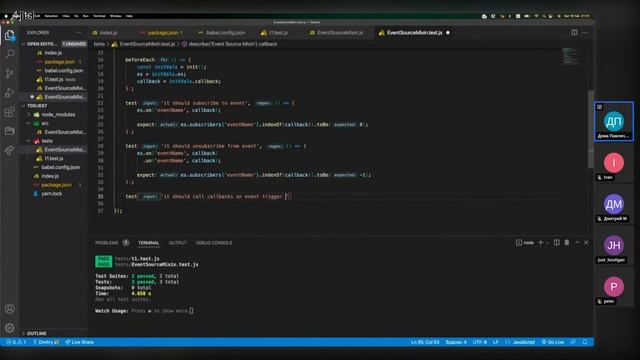Open babel.config.json in TDDJEST tree
The width and height of the screenshot is (640, 360).
click(60, 167)
